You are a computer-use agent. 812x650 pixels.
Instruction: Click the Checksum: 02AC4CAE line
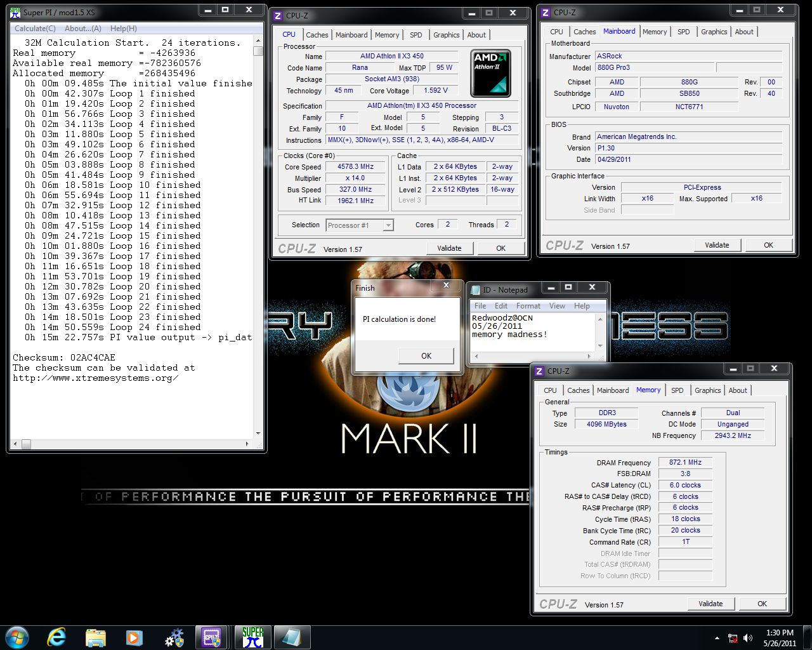64,357
